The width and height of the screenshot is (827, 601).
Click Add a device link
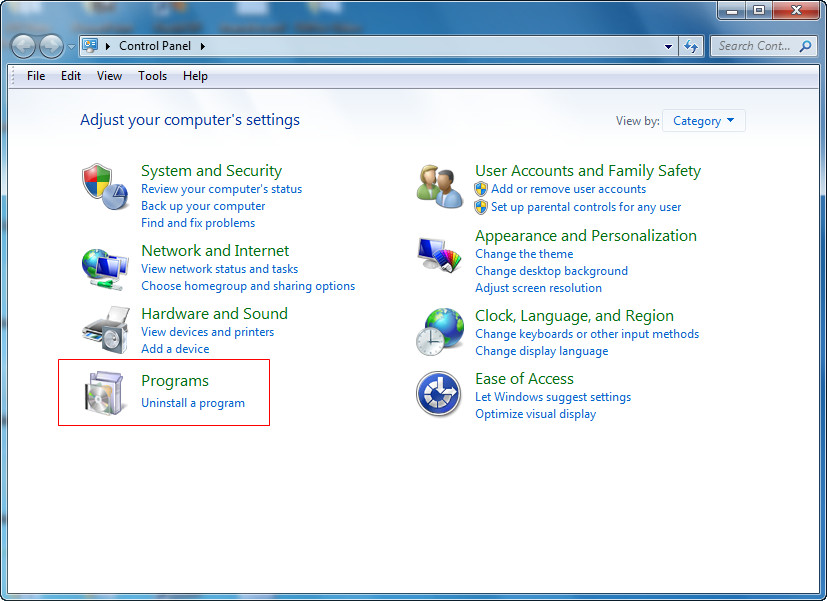[x=175, y=349]
